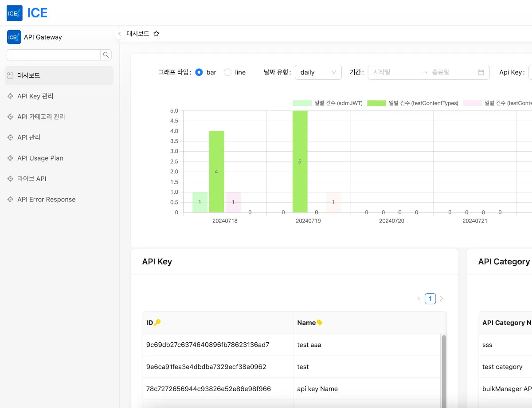This screenshot has width=532, height=408.
Task: Select the line graph type radio
Action: (x=227, y=72)
